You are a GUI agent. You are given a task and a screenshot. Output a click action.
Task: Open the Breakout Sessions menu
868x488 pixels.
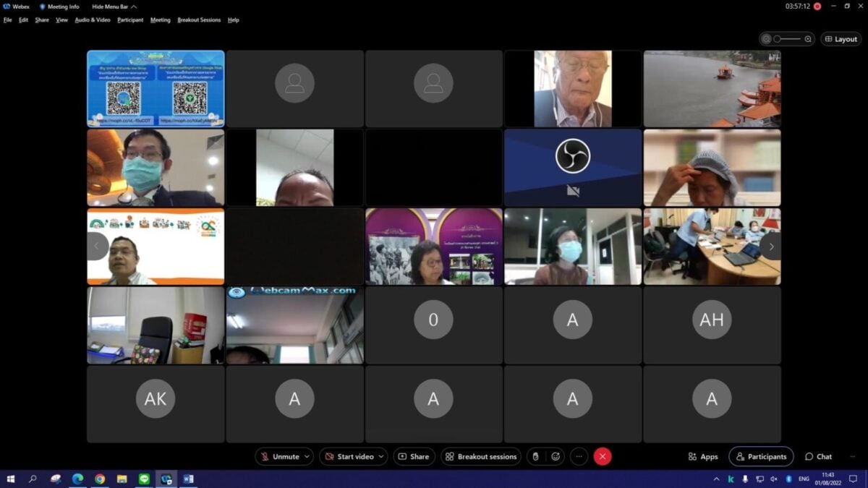(x=199, y=20)
